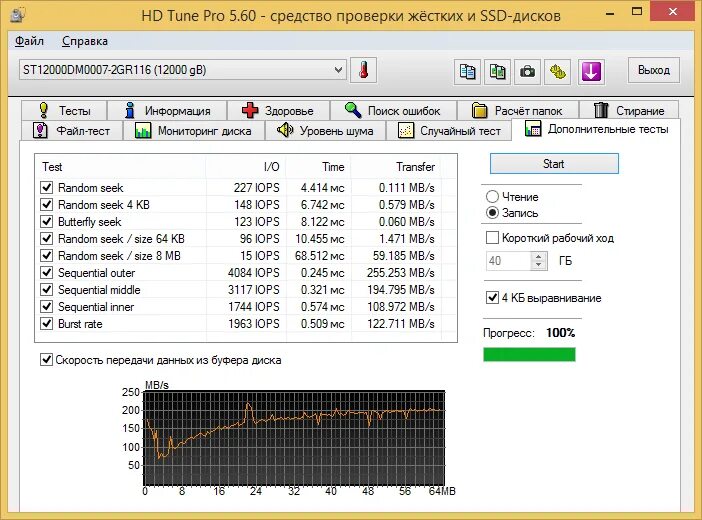
Task: Click the thermometer temperature icon
Action: coord(364,70)
